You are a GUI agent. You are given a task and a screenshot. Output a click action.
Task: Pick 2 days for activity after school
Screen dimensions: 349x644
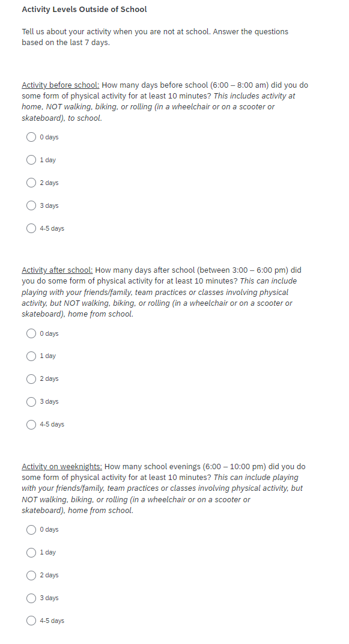point(31,378)
